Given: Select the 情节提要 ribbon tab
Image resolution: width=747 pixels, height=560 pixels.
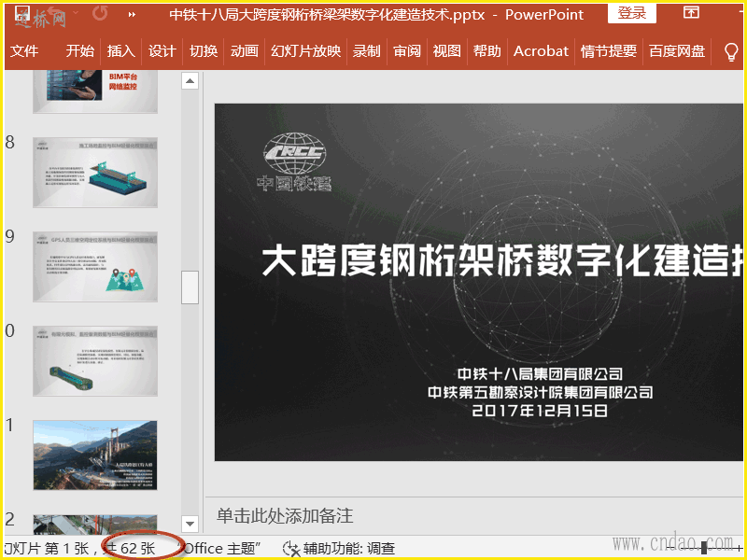Looking at the screenshot, I should point(609,51).
